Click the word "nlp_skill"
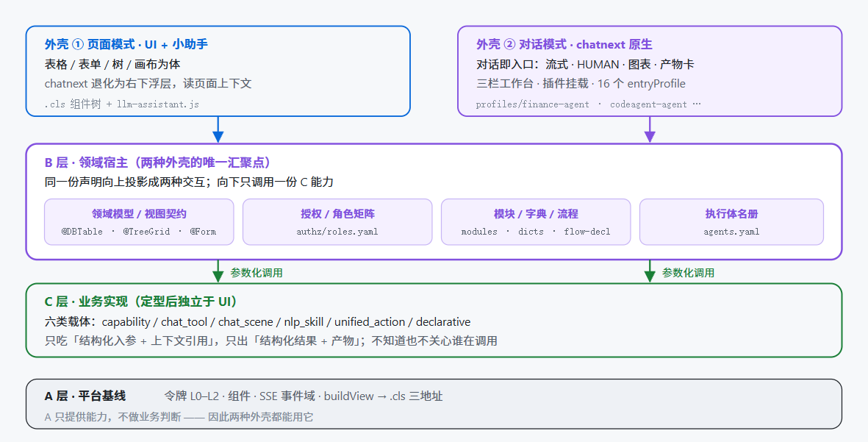This screenshot has width=868, height=442. (304, 322)
